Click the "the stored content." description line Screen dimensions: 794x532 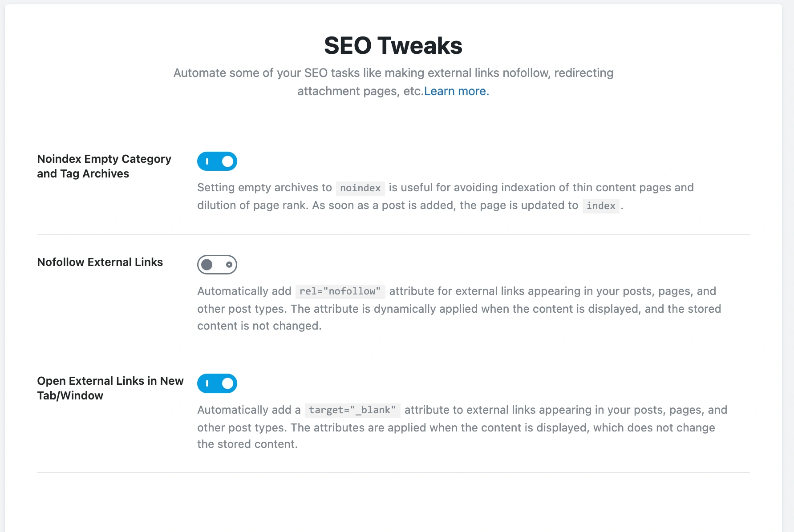click(247, 444)
